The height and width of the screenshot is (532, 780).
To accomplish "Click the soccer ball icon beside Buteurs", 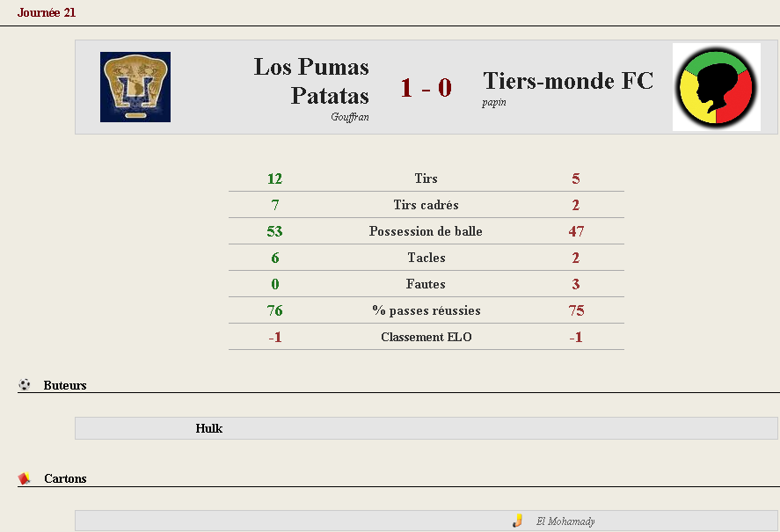I will (25, 384).
